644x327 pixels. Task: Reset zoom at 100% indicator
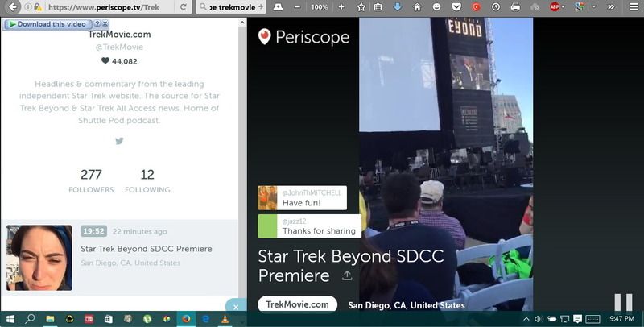pyautogui.click(x=319, y=7)
